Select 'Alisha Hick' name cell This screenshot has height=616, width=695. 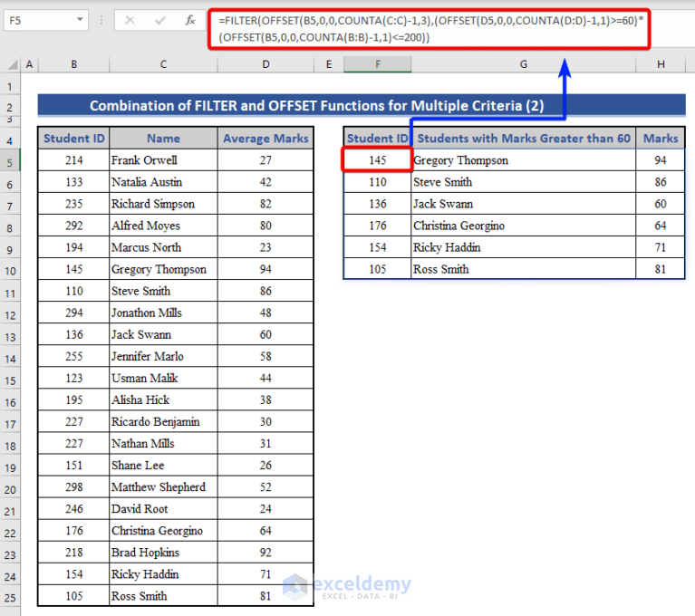pyautogui.click(x=163, y=399)
